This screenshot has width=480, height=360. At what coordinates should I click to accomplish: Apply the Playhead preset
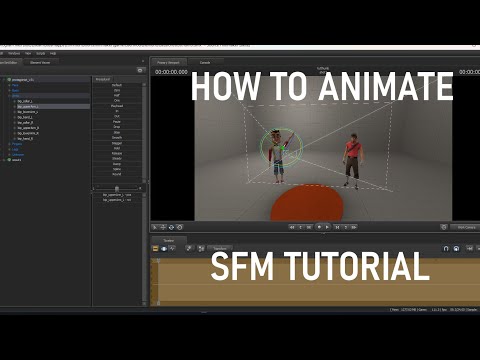[117, 106]
